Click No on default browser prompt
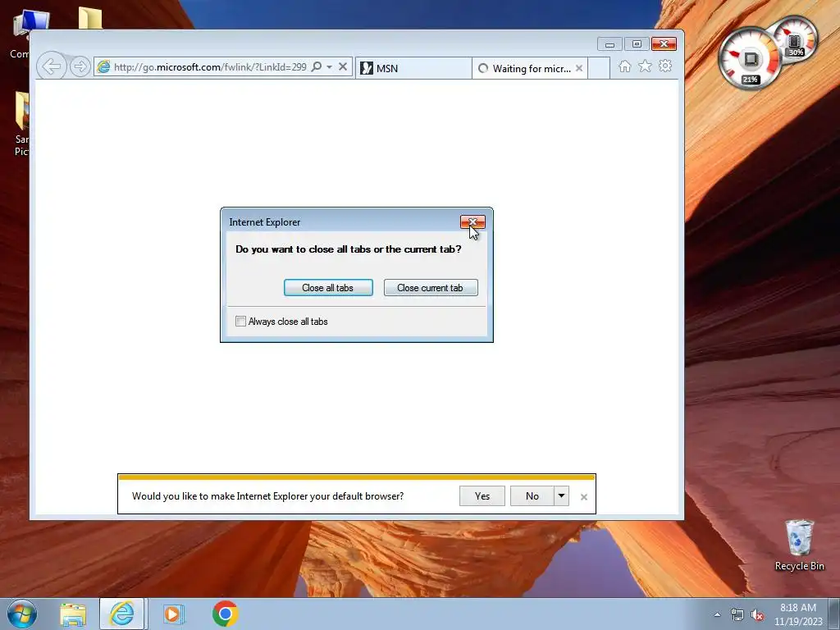This screenshot has height=630, width=840. (532, 496)
